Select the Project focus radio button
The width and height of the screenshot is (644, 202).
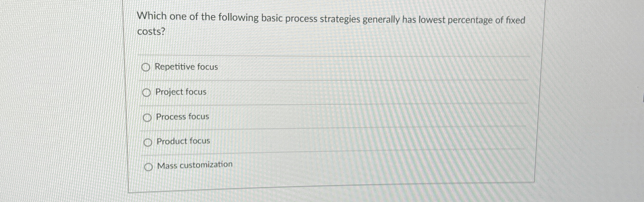[x=147, y=92]
